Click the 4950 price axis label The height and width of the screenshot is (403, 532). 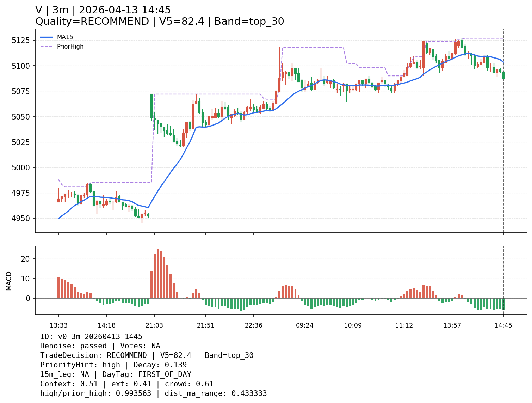22,218
